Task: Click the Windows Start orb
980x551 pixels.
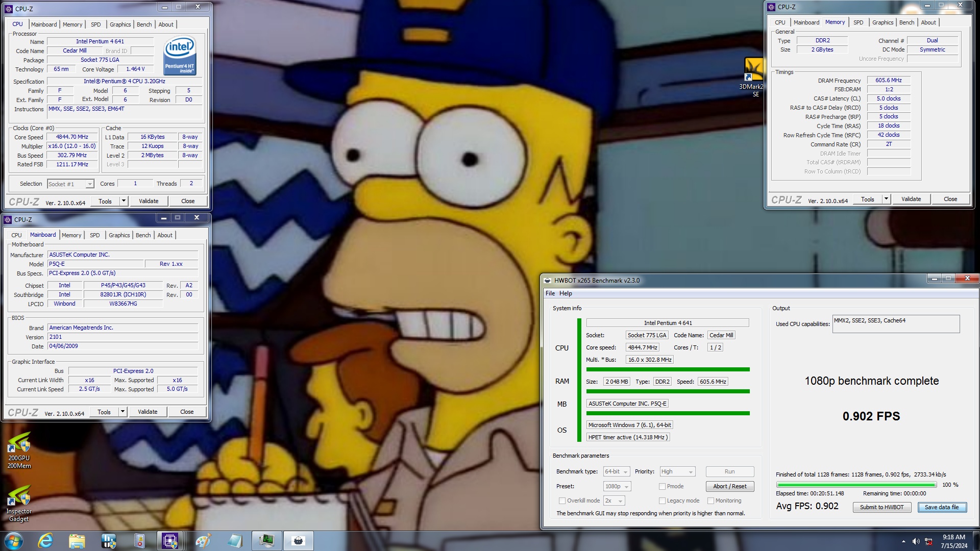Action: [13, 541]
